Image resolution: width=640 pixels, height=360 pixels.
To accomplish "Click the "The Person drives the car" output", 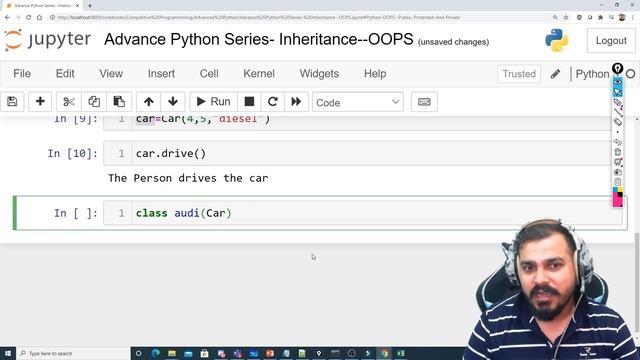I will (x=188, y=178).
